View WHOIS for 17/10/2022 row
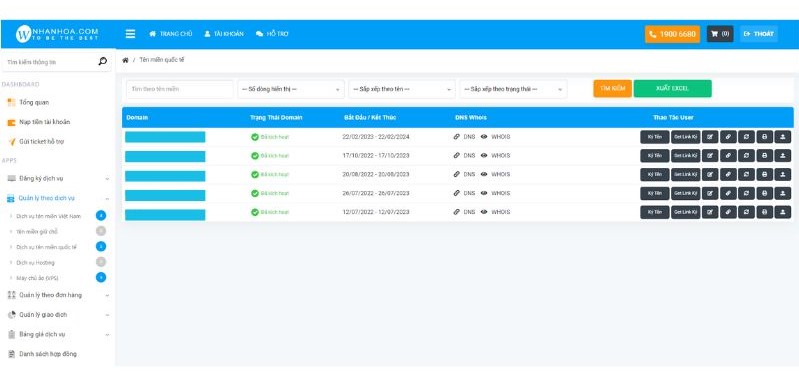Viewport: 799px width, 371px height. tap(495, 155)
